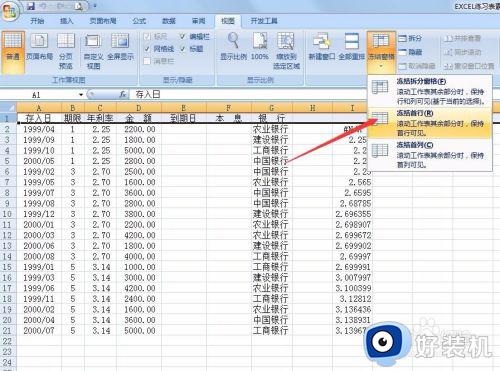Select 冻结首列 freeze first column option
The width and height of the screenshot is (500, 371).
(x=430, y=155)
